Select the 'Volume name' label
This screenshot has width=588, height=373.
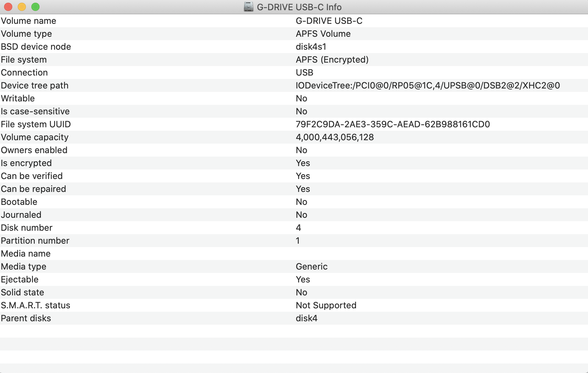click(x=29, y=21)
